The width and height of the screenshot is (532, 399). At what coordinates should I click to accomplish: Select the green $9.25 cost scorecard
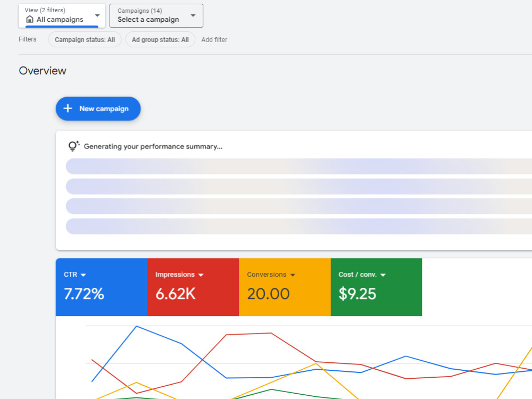377,287
